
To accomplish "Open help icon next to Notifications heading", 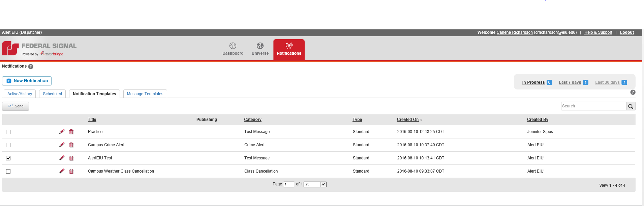I will (31, 67).
